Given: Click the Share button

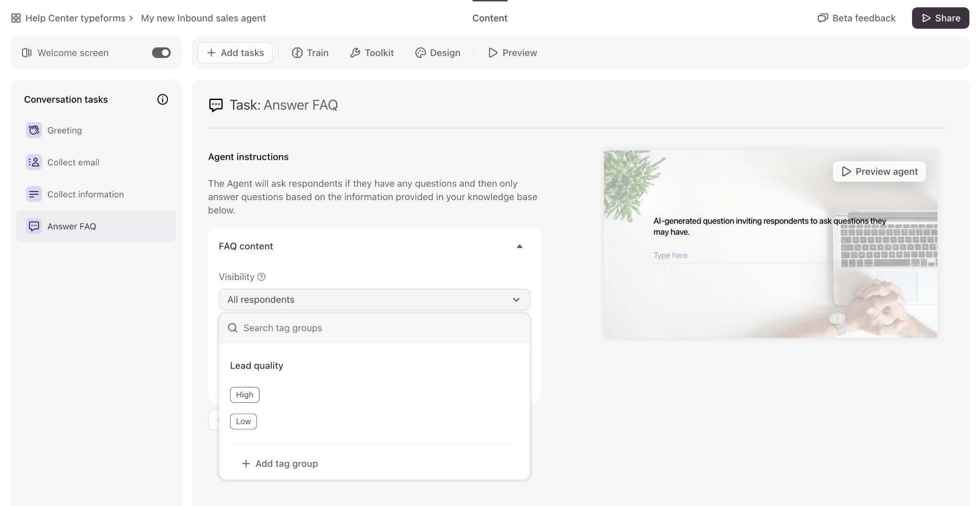Looking at the screenshot, I should point(940,18).
